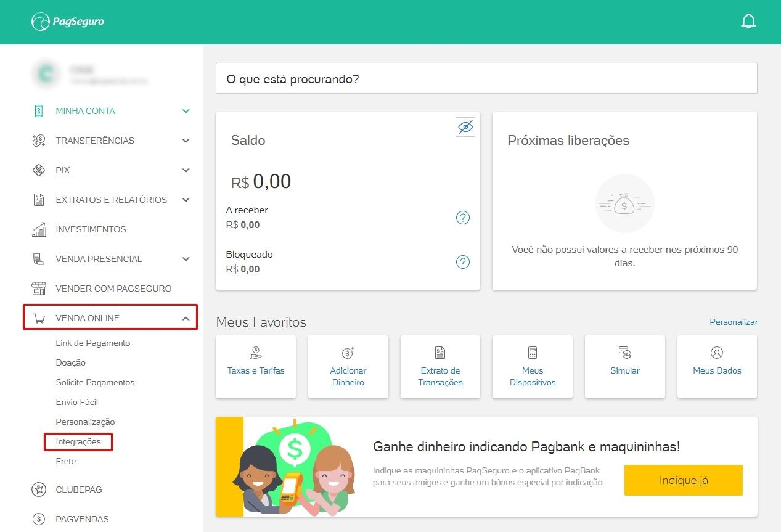
Task: Click the help icon beside A receber
Action: click(462, 218)
